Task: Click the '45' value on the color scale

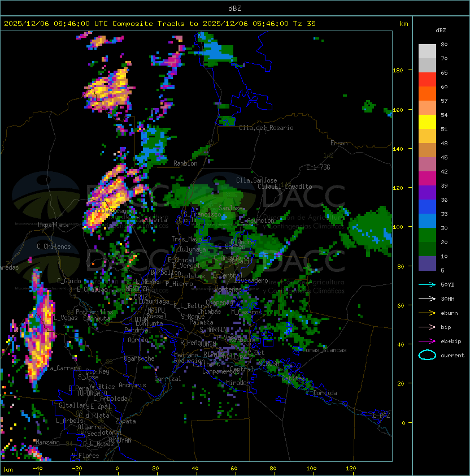Action: [x=444, y=157]
